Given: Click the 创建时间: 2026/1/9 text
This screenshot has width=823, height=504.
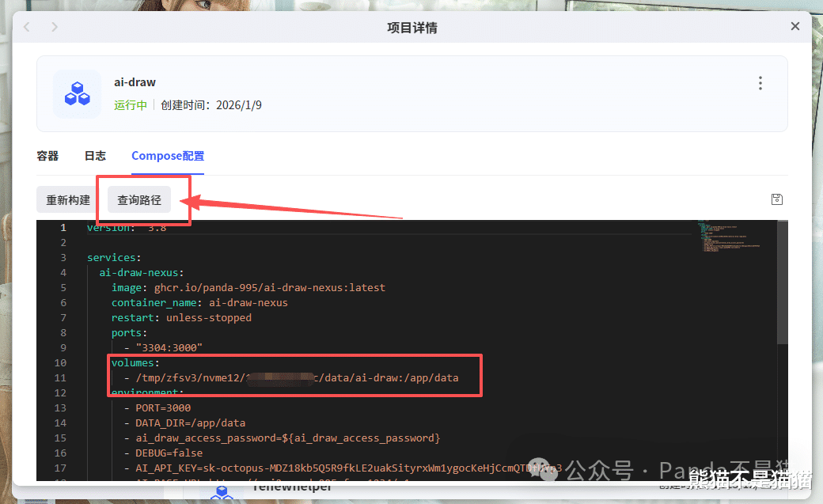Looking at the screenshot, I should [211, 105].
